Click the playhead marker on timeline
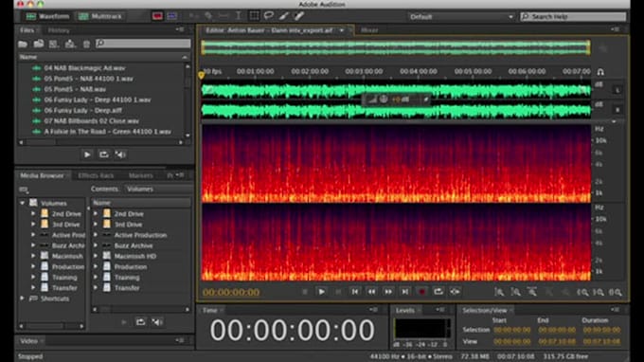 [201, 75]
